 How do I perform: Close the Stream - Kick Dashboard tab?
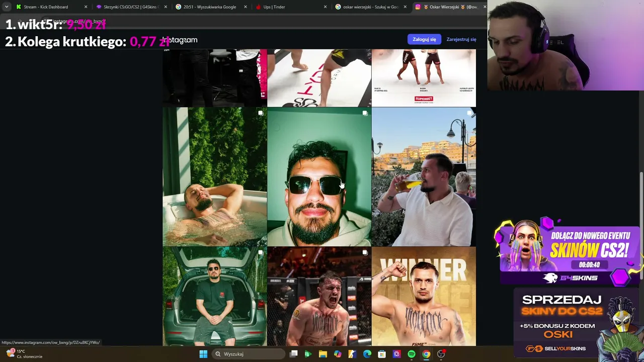(x=86, y=7)
